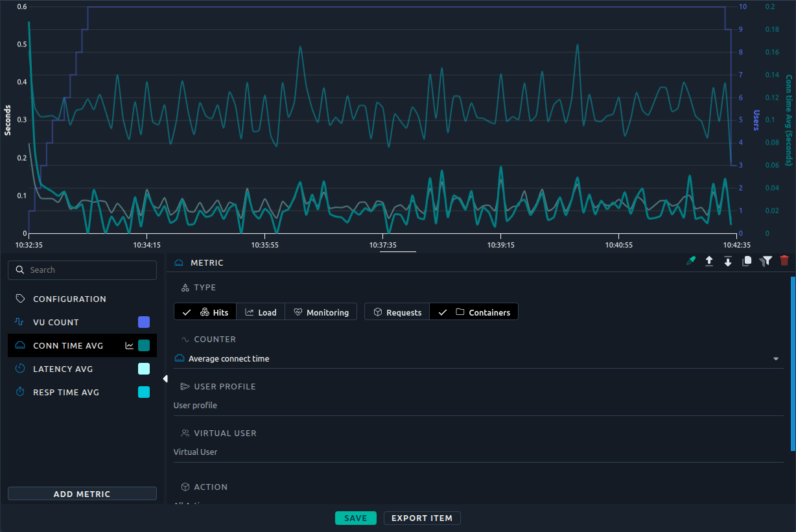Click the download arrow icon in metric toolbar
Image resolution: width=796 pixels, height=532 pixels.
[728, 260]
